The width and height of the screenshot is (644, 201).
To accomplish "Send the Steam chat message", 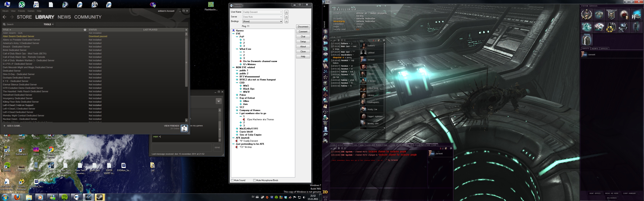I will [x=217, y=148].
